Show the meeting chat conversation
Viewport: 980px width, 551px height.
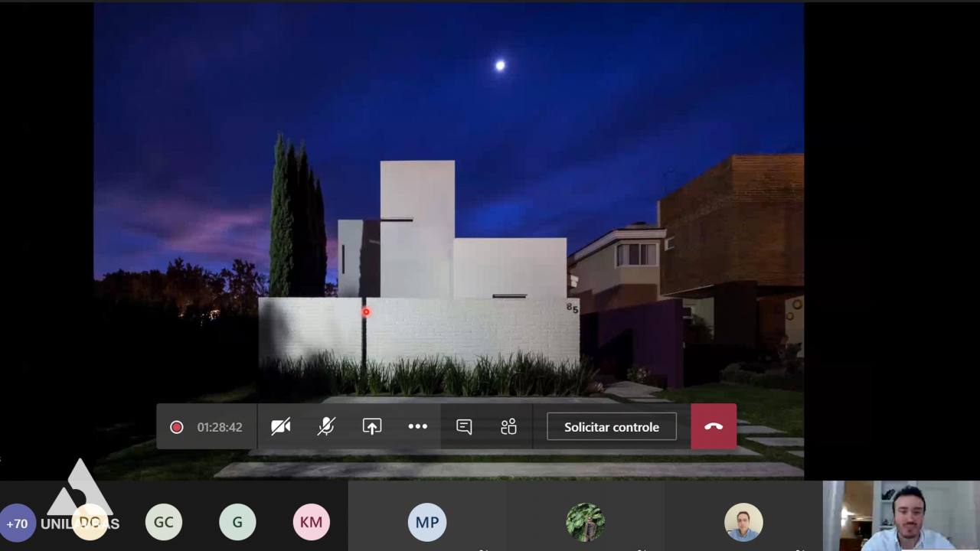click(x=464, y=427)
